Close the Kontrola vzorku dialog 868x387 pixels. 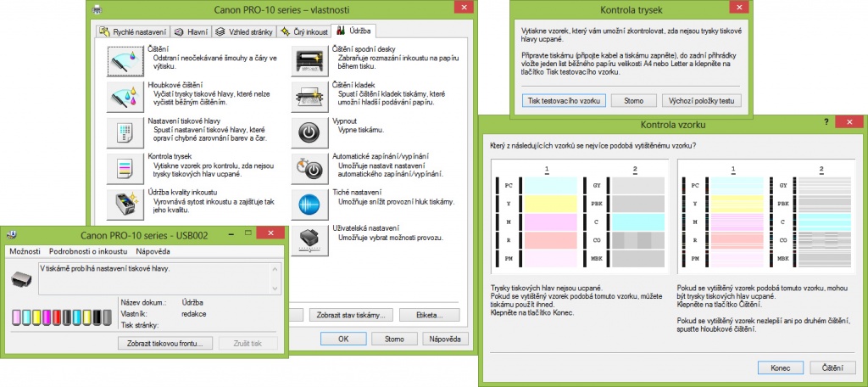pyautogui.click(x=849, y=121)
